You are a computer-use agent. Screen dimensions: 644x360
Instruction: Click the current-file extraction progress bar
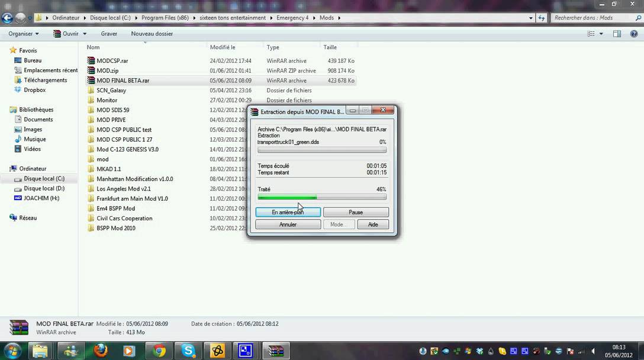click(x=322, y=150)
